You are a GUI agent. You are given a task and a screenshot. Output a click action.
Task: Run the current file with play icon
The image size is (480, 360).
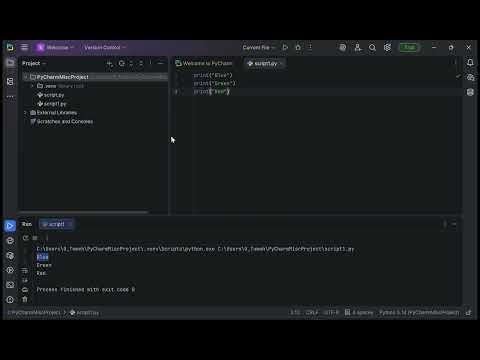pyautogui.click(x=285, y=47)
